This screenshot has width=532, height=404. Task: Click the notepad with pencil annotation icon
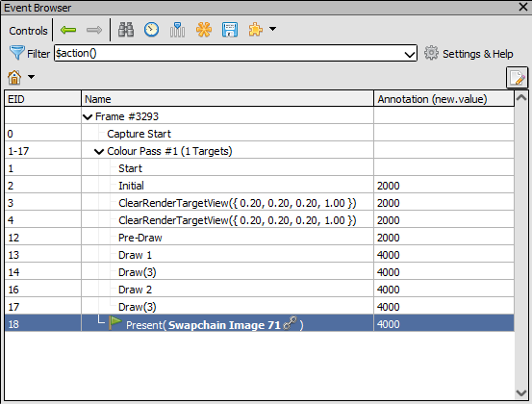pyautogui.click(x=517, y=78)
